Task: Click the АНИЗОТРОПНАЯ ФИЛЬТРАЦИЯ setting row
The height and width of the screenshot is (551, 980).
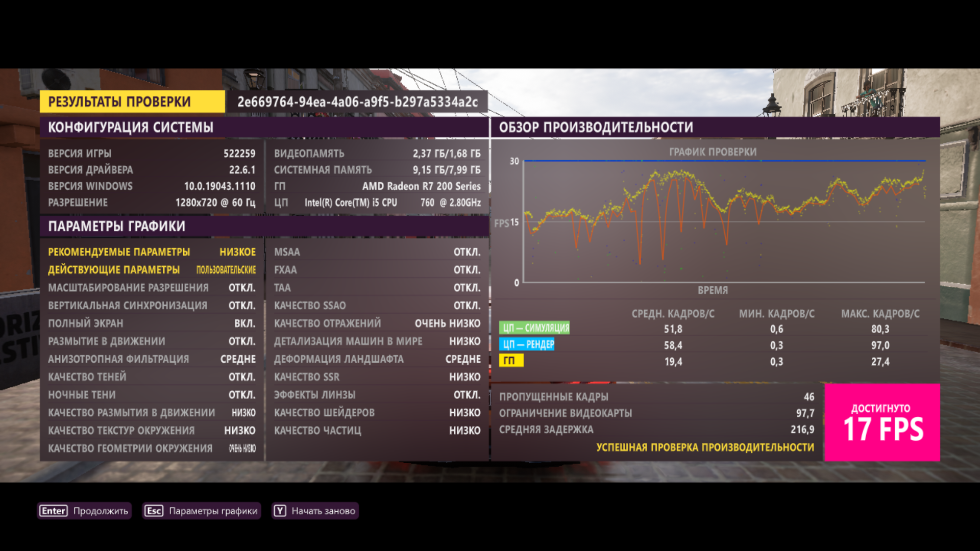Action: click(x=152, y=359)
